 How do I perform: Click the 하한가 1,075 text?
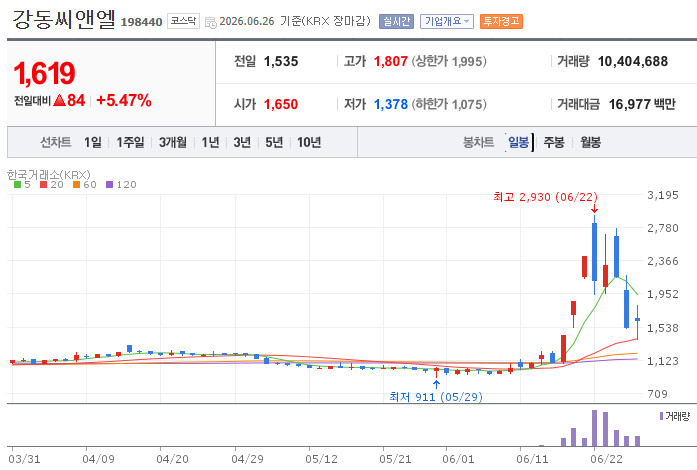(449, 104)
